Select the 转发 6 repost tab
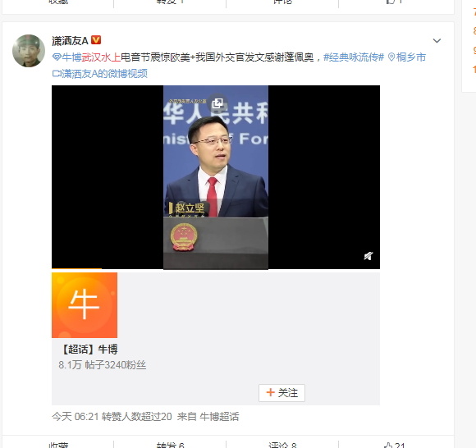 (170, 446)
